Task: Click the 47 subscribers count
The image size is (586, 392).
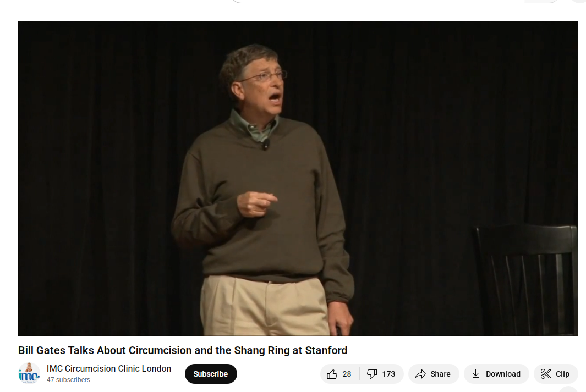Action: pyautogui.click(x=68, y=380)
